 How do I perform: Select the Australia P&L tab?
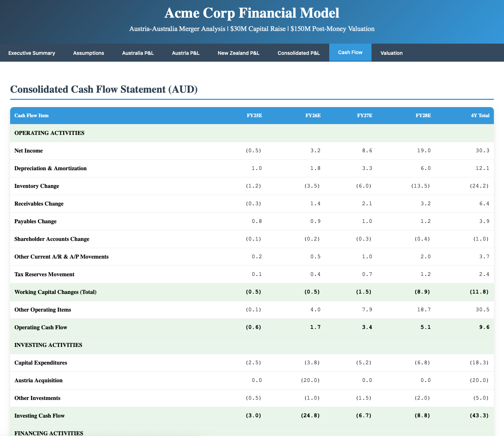(138, 53)
